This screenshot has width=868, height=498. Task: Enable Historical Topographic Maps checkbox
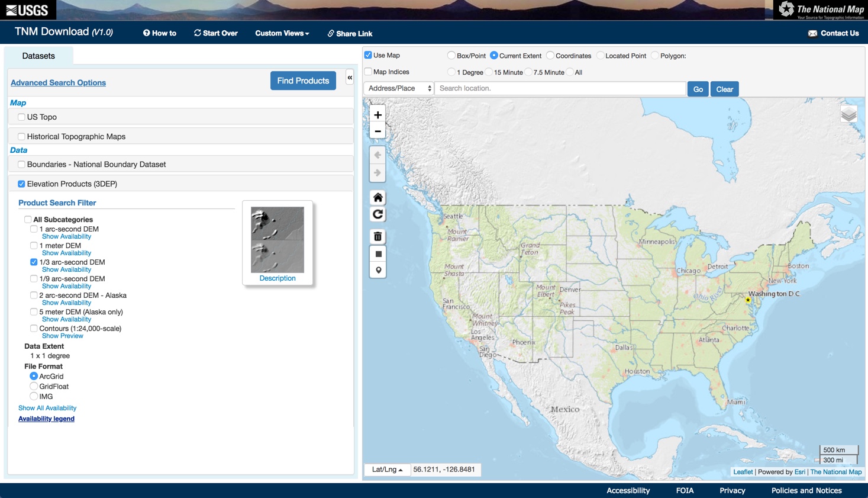point(21,137)
